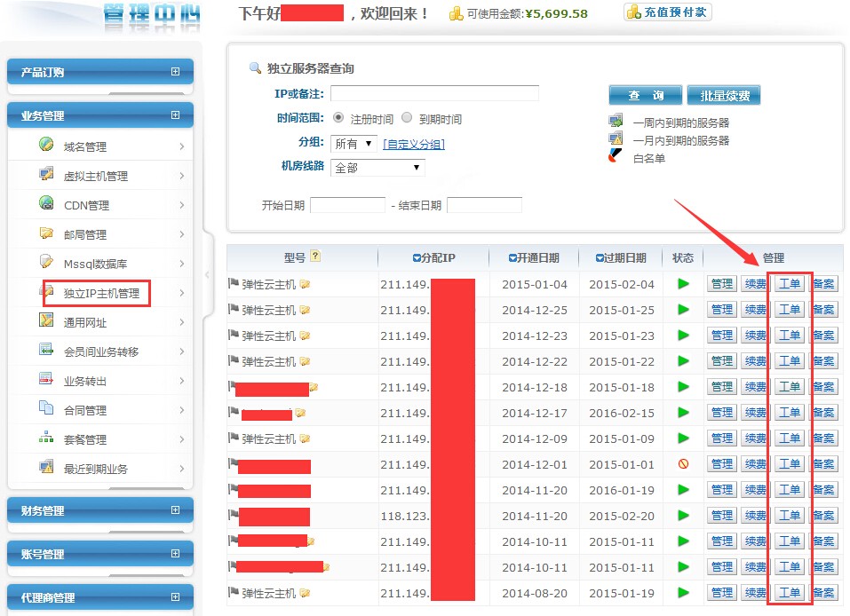Screen dimensions: 850x616
Task: Click the help question mark beside 型号
Action: [x=315, y=257]
